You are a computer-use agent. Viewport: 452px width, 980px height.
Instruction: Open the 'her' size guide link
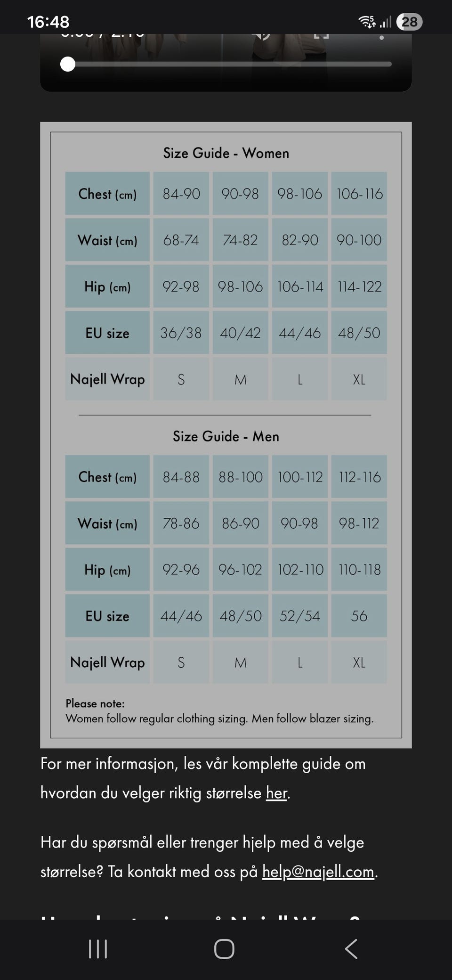(276, 793)
